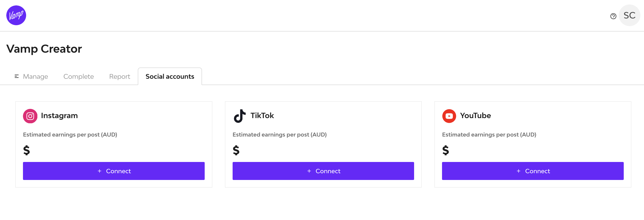Image resolution: width=644 pixels, height=220 pixels.
Task: Open the SC user avatar menu
Action: pos(629,16)
